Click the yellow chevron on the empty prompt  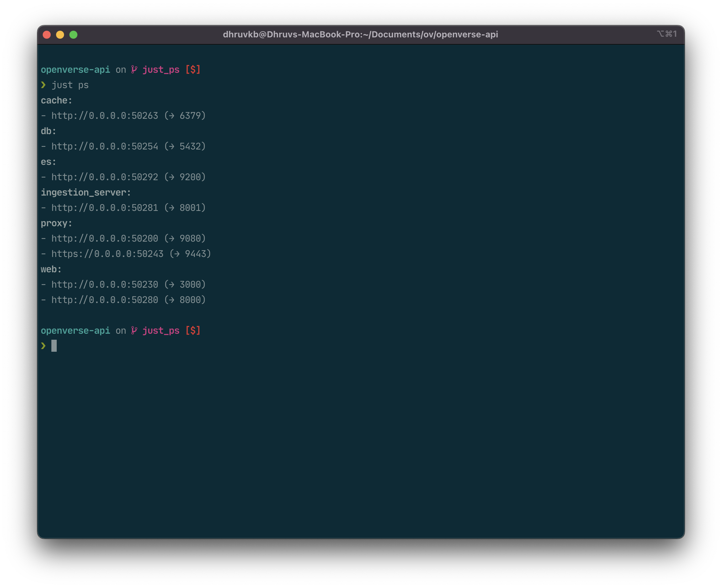pos(43,345)
